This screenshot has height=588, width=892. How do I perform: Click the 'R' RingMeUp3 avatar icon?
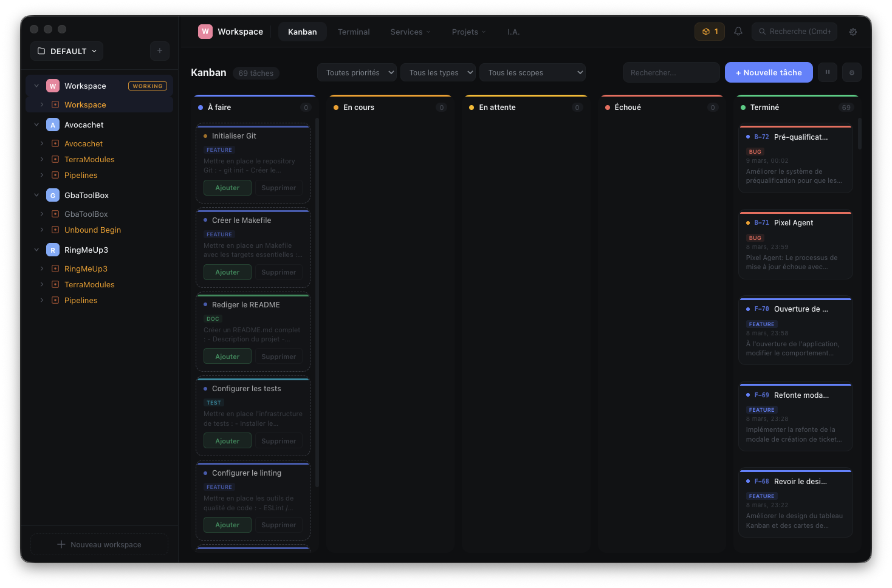pyautogui.click(x=52, y=250)
